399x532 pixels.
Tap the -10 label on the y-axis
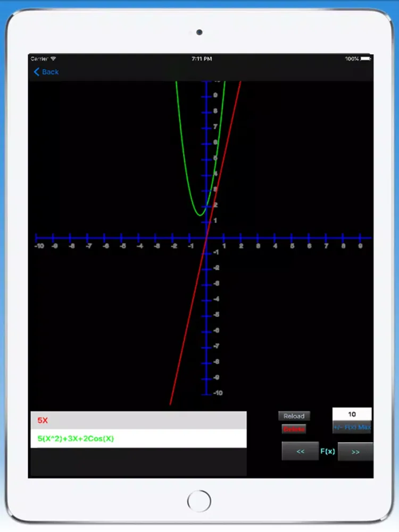(x=218, y=393)
